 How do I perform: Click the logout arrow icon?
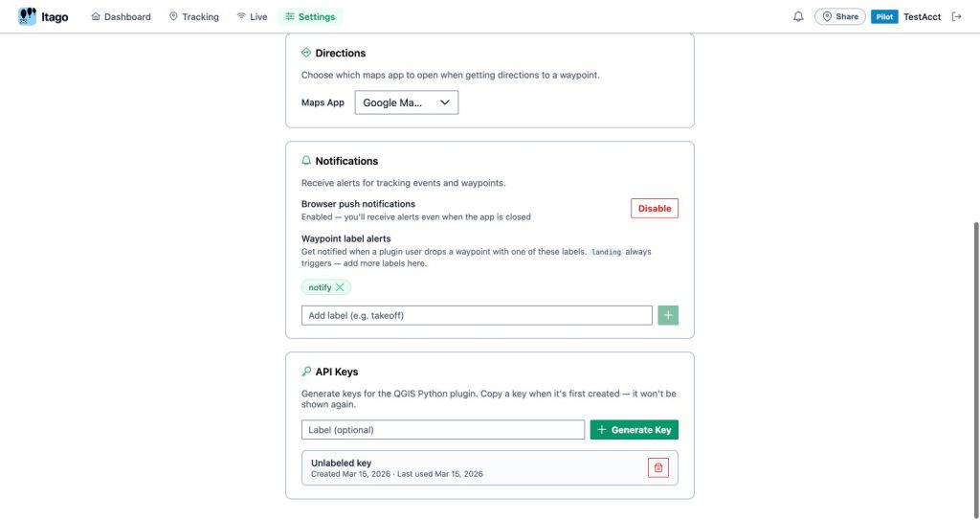(956, 16)
